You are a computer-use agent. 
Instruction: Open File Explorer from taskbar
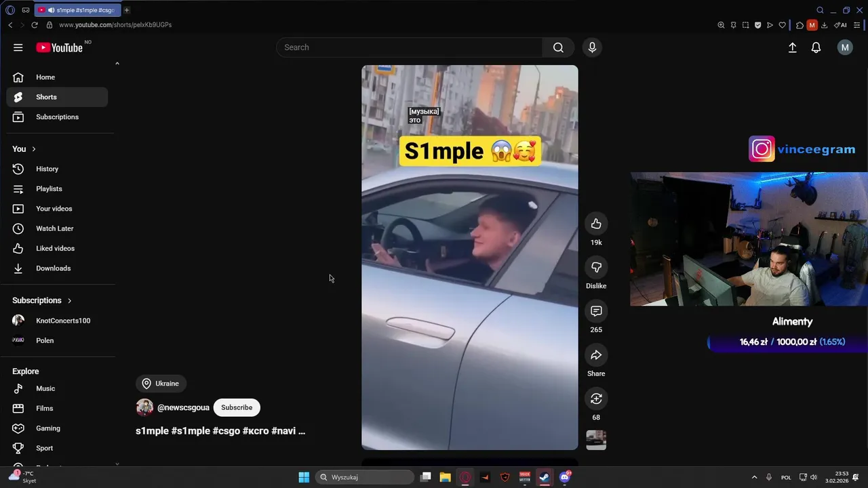(x=445, y=477)
